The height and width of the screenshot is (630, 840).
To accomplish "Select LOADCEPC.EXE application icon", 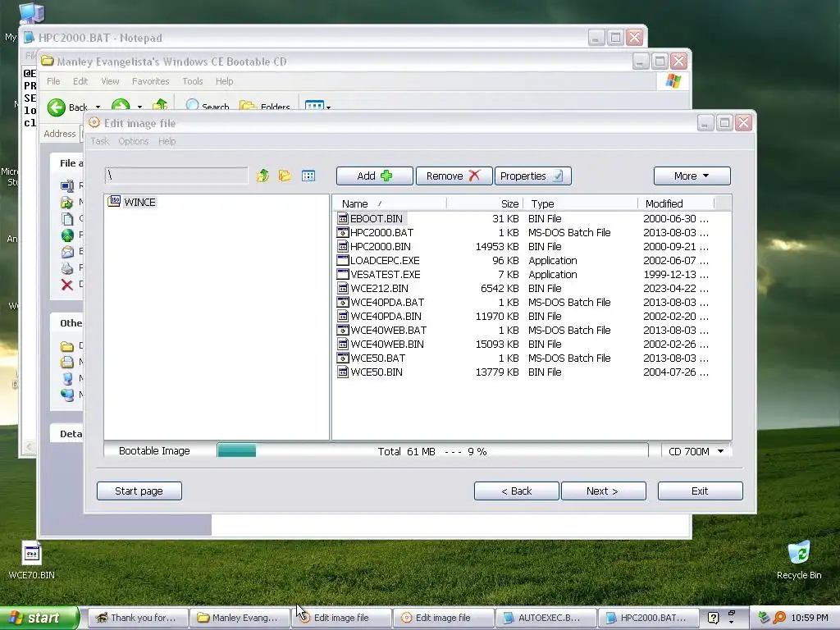I will [x=343, y=260].
